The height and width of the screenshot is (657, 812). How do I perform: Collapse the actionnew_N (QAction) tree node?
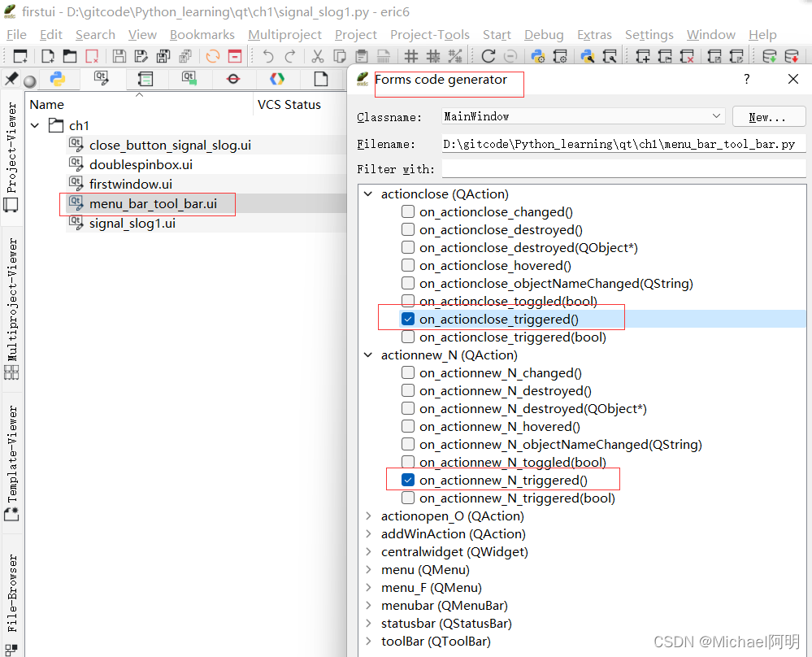pos(368,355)
